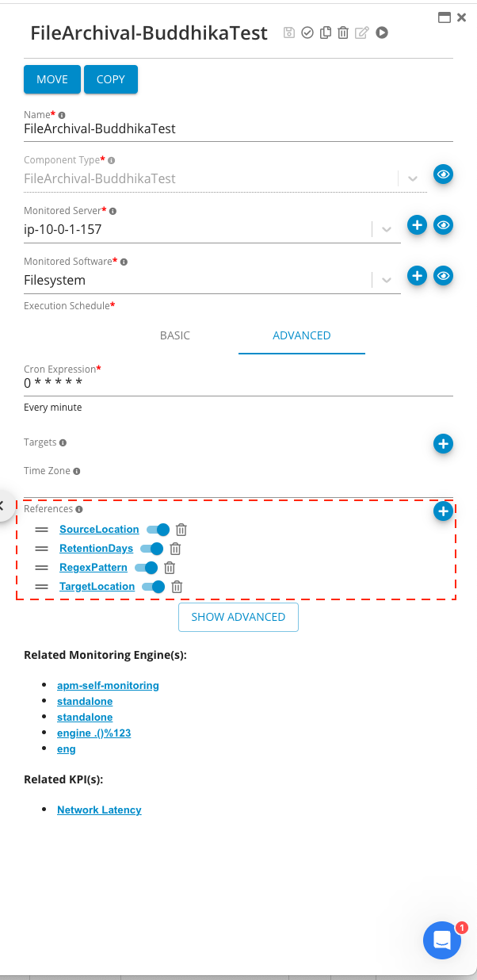Open the Monitored Software dropdown

[386, 280]
